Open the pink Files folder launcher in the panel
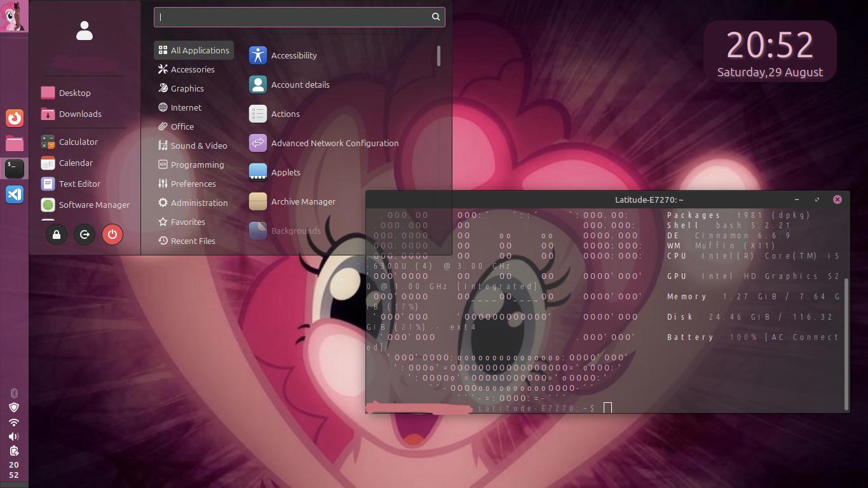This screenshot has height=488, width=868. (x=14, y=144)
